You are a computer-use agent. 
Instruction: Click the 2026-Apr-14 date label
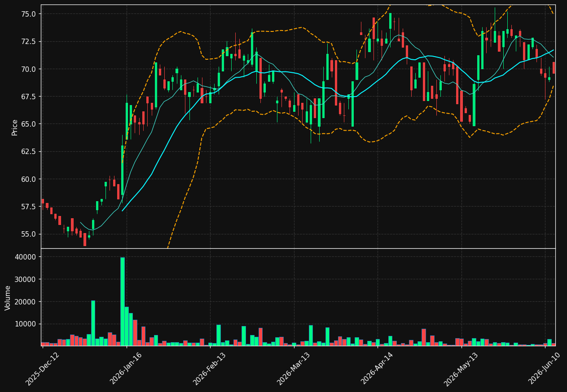point(377,369)
